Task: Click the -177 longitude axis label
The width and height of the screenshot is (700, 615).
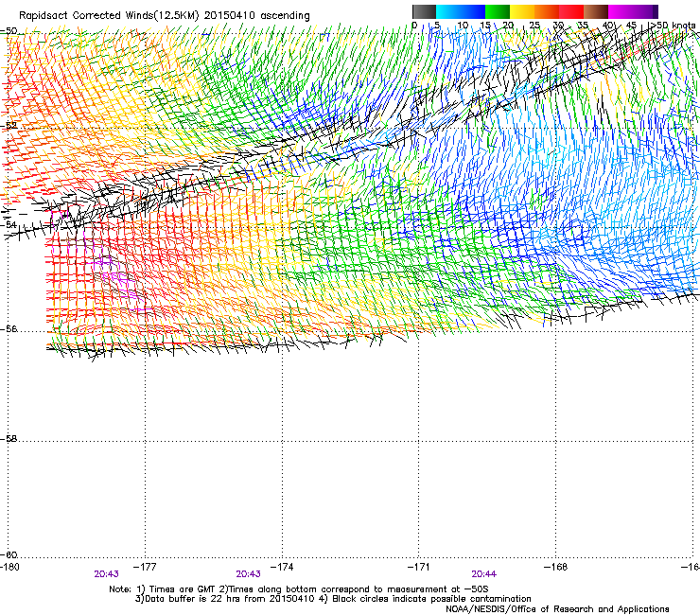Action: (x=145, y=567)
